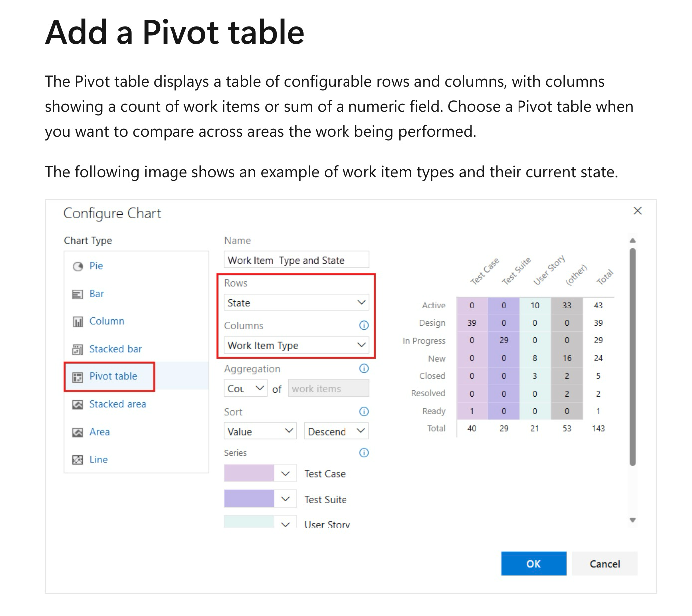This screenshot has width=692, height=616.
Task: Select the Stacked bar chart type
Action: pyautogui.click(x=115, y=349)
